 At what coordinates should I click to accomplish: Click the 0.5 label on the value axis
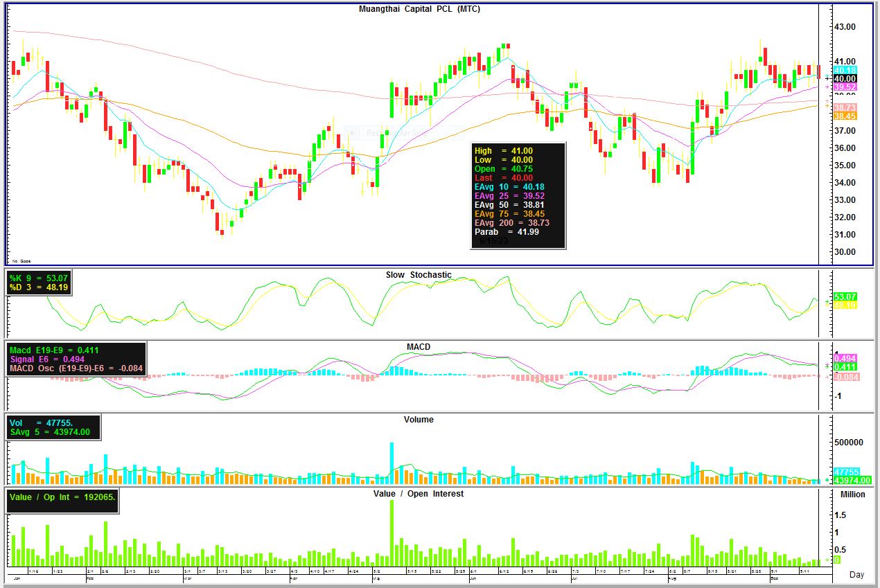[x=839, y=550]
